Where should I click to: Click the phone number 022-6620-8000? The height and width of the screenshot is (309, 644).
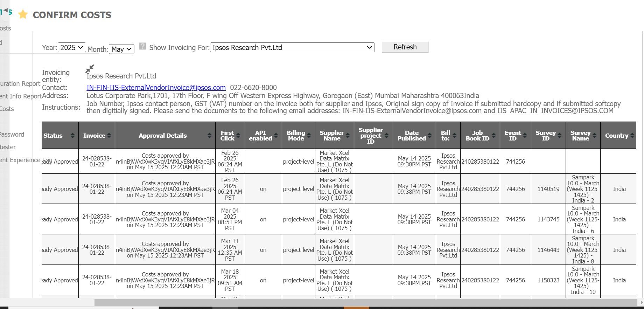pyautogui.click(x=253, y=88)
